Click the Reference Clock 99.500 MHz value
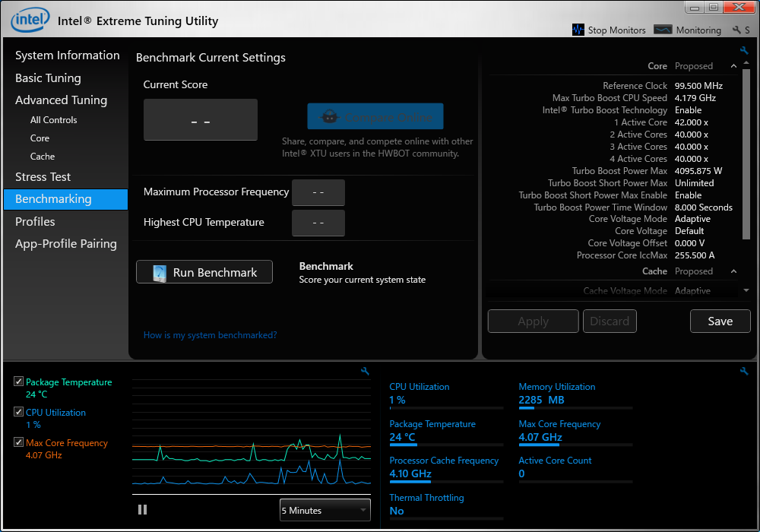760x532 pixels. click(x=698, y=86)
